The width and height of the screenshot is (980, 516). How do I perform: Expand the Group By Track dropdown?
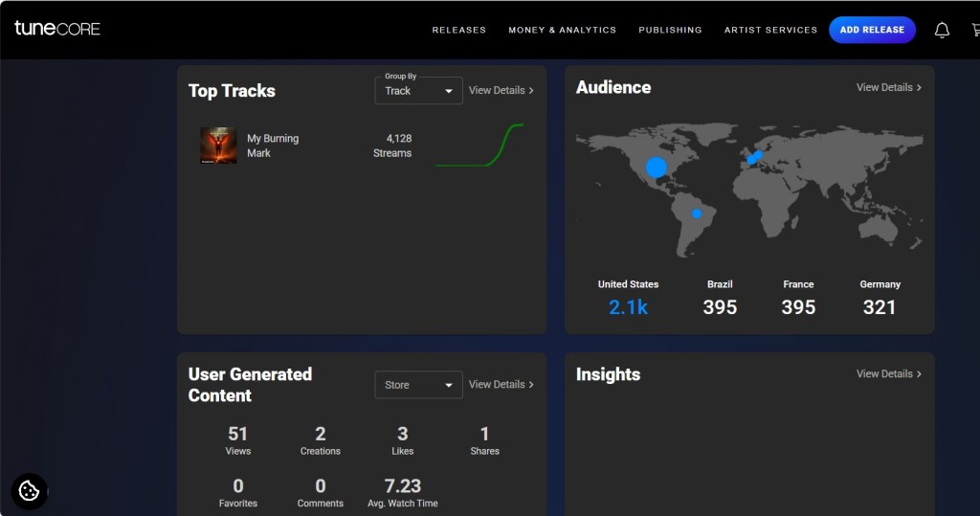[418, 91]
